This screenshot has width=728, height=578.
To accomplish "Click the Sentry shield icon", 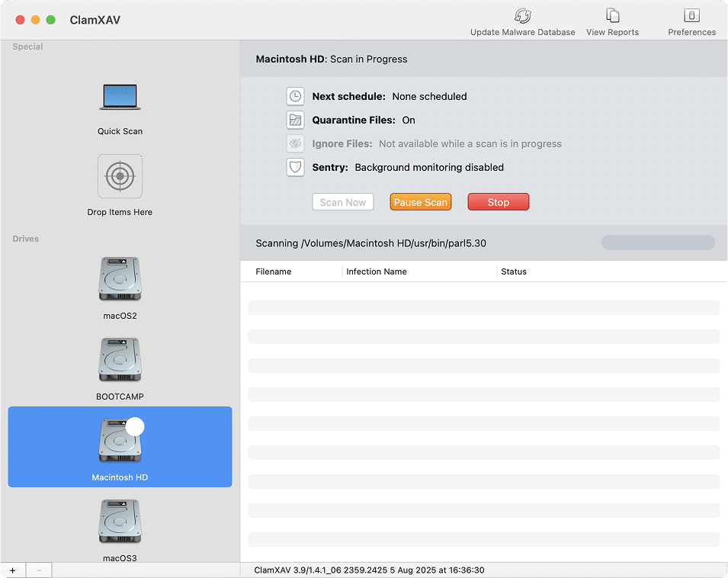I will [295, 167].
